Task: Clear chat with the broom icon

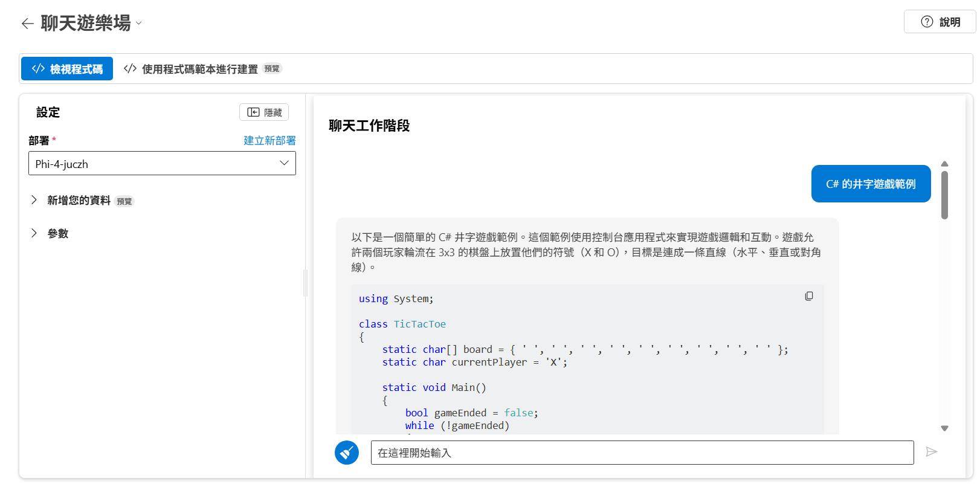Action: click(347, 453)
